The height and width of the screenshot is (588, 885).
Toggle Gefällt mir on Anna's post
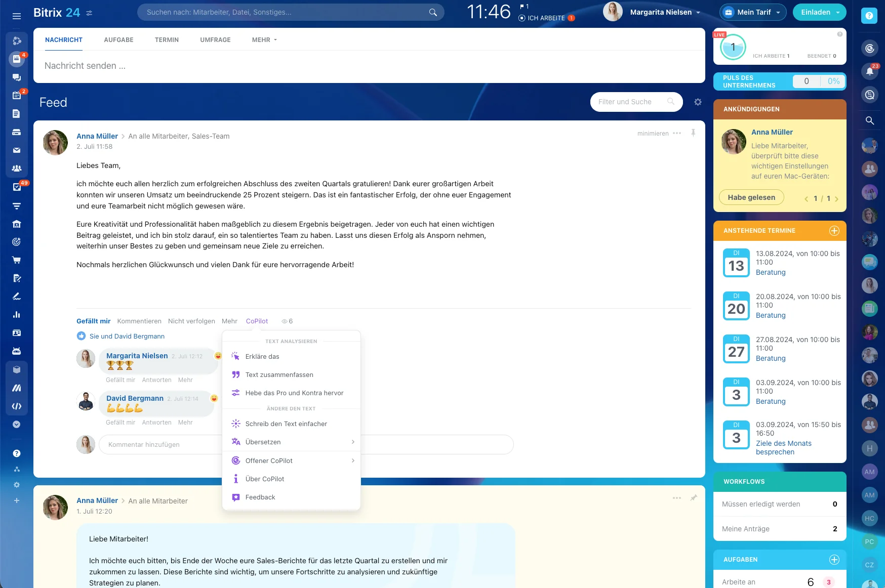[93, 321]
